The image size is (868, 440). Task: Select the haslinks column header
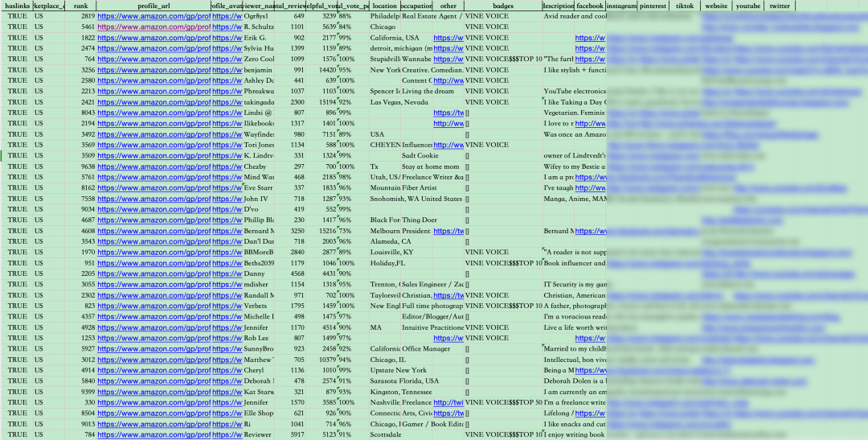(17, 6)
